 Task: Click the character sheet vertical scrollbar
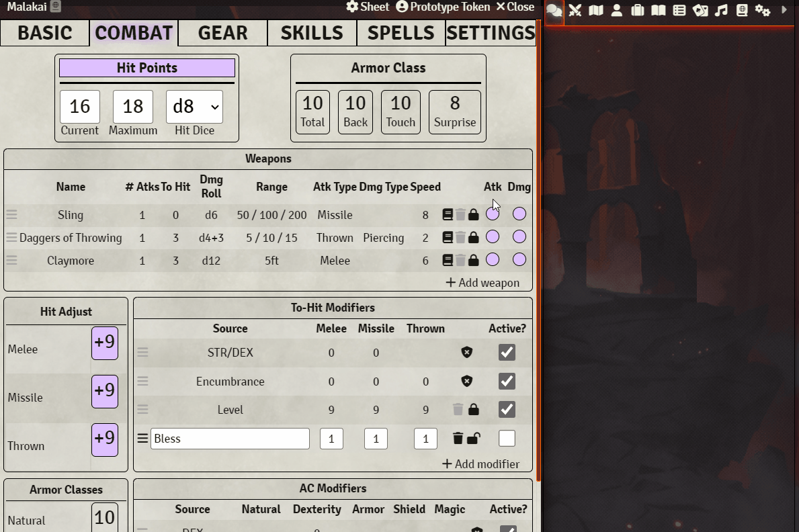[538, 250]
